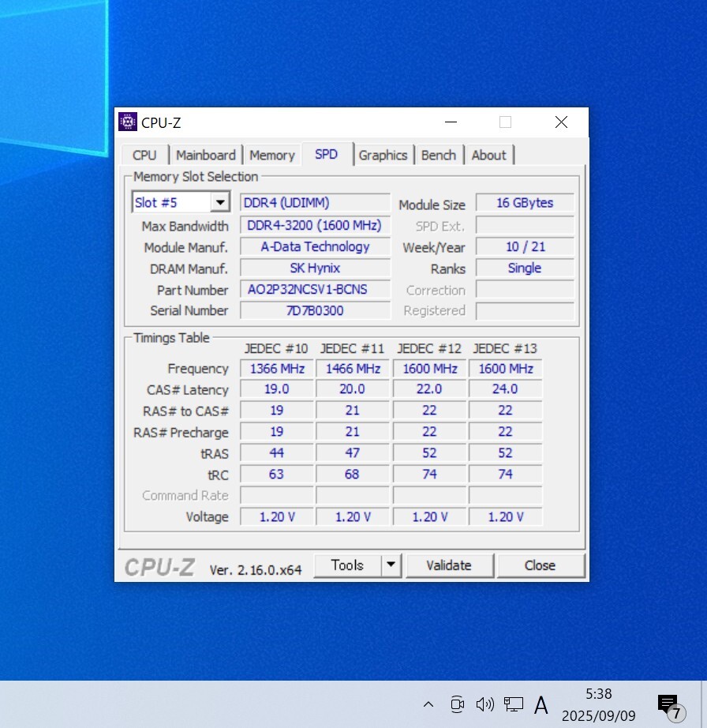Click tRC value 63

coord(277,475)
